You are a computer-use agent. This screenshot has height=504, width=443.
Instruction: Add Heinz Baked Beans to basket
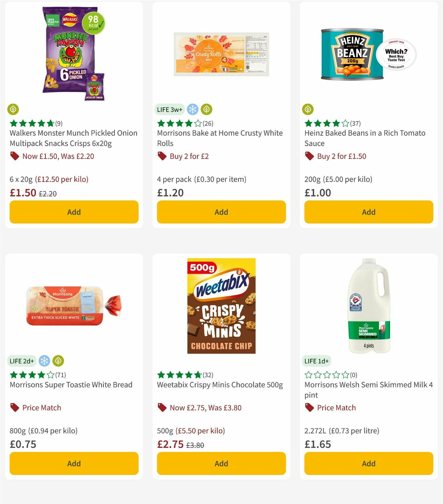point(368,212)
